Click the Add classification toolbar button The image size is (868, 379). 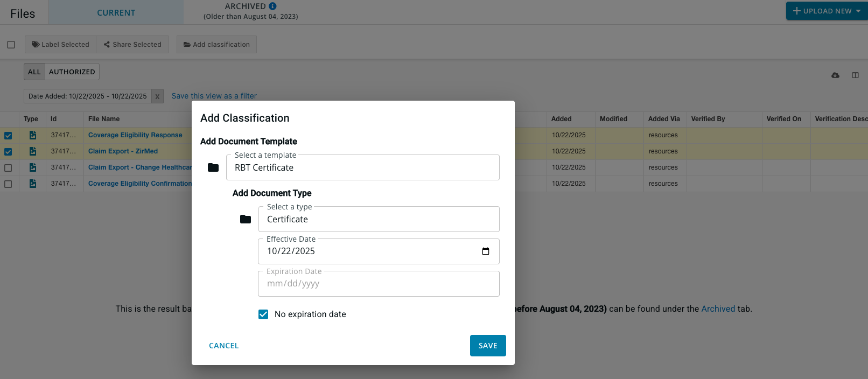coord(216,45)
